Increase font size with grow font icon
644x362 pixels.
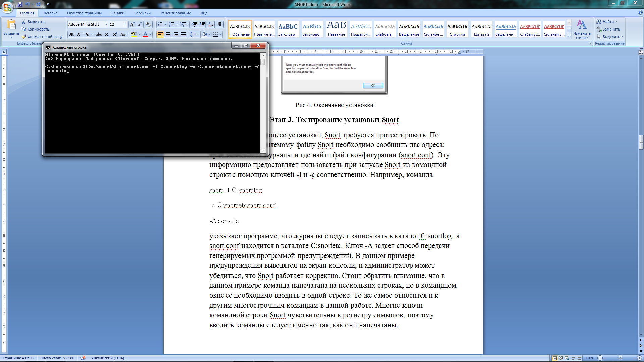[x=132, y=24]
